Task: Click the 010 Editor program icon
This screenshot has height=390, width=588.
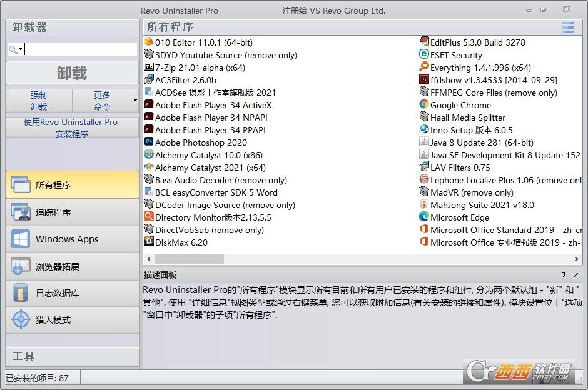Action: tap(148, 42)
